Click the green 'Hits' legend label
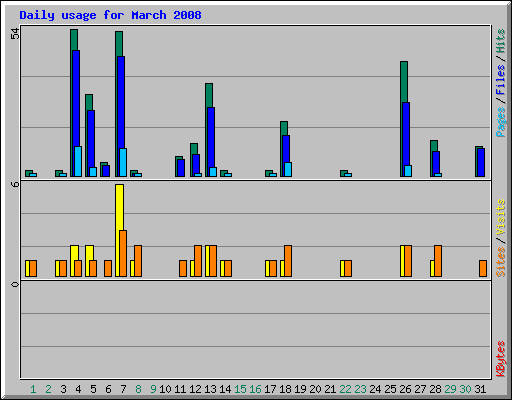The height and width of the screenshot is (400, 512). [500, 41]
